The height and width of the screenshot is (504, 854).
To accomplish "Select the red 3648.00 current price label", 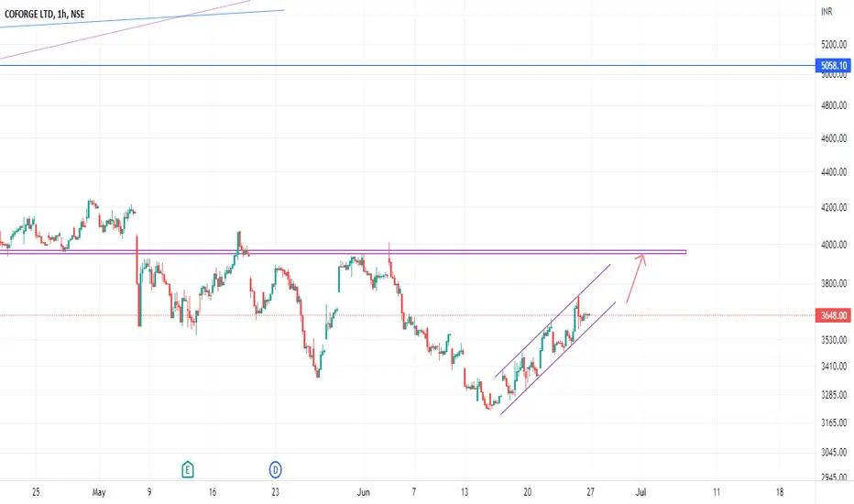I will (833, 315).
